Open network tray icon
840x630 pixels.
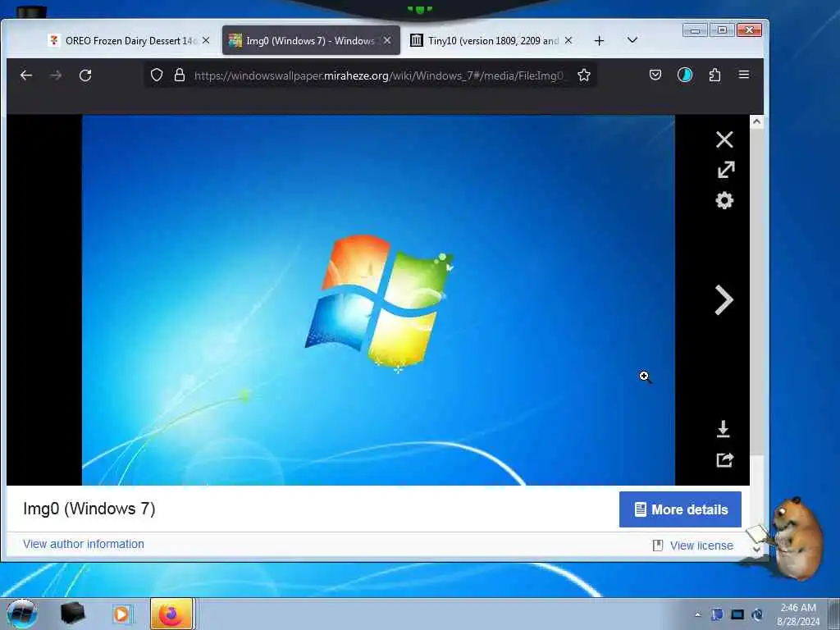[x=737, y=614]
